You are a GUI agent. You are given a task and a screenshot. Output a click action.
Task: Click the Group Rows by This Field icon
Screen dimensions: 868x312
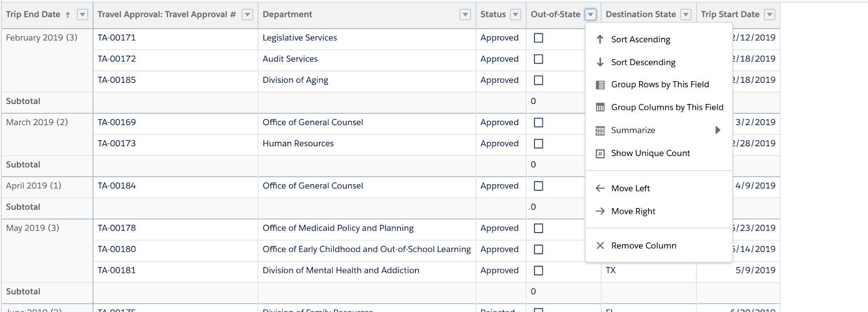(600, 84)
